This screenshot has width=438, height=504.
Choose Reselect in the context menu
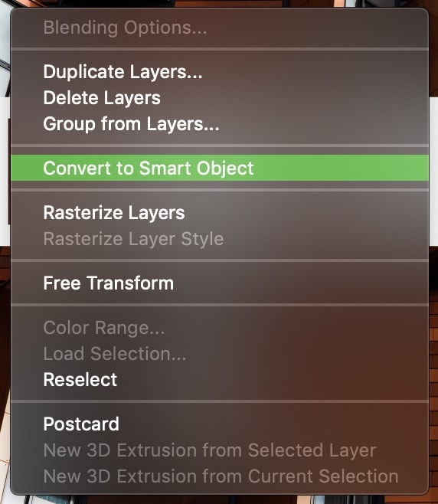[x=220, y=380]
